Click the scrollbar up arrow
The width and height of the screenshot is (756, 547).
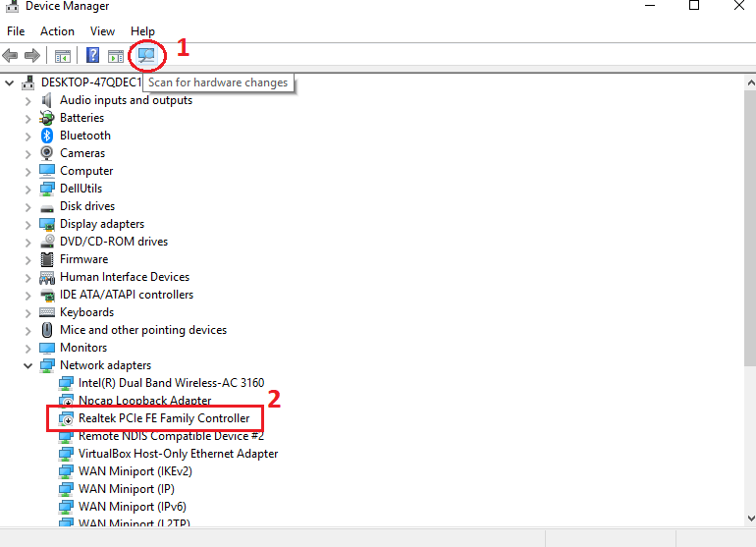click(750, 82)
